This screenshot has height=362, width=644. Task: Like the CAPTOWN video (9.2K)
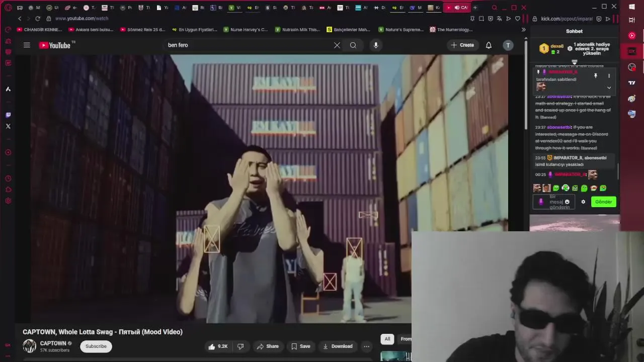tap(218, 346)
